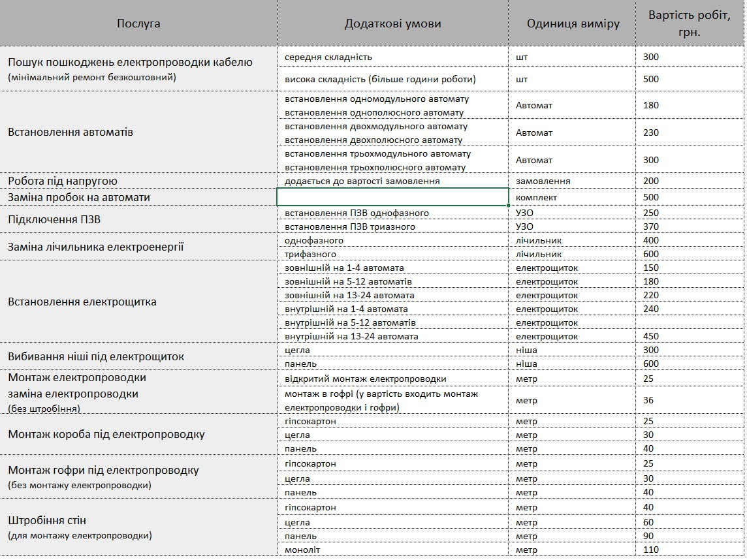
Task: Click the Штробіння стін service cell
Action: click(x=138, y=527)
